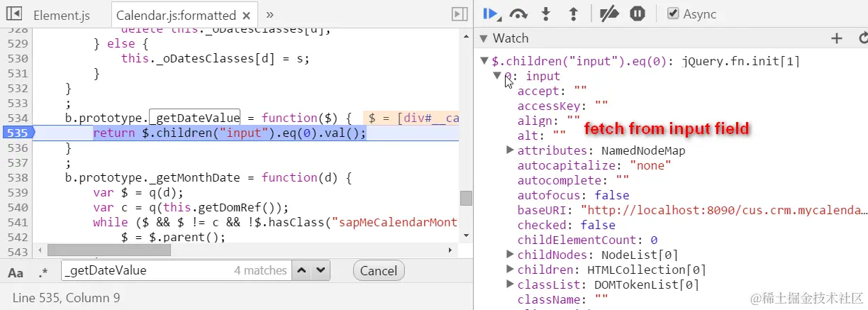Click the accept property row

pos(552,91)
